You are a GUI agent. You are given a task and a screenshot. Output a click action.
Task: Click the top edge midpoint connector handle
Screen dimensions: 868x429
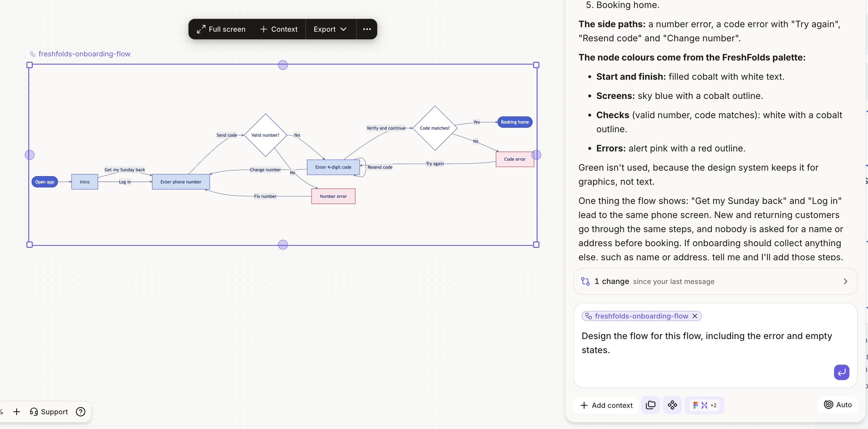(283, 65)
